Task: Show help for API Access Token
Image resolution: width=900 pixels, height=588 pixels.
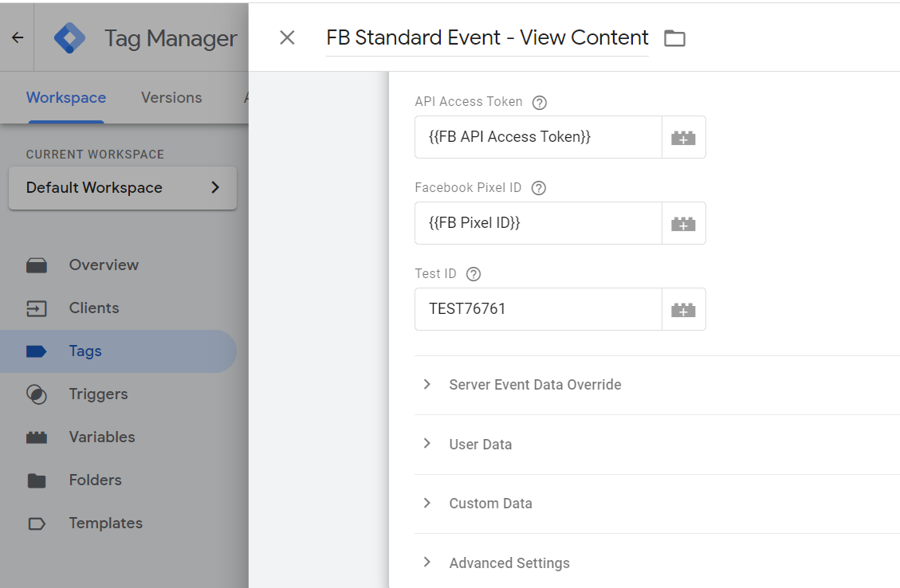Action: pos(539,103)
